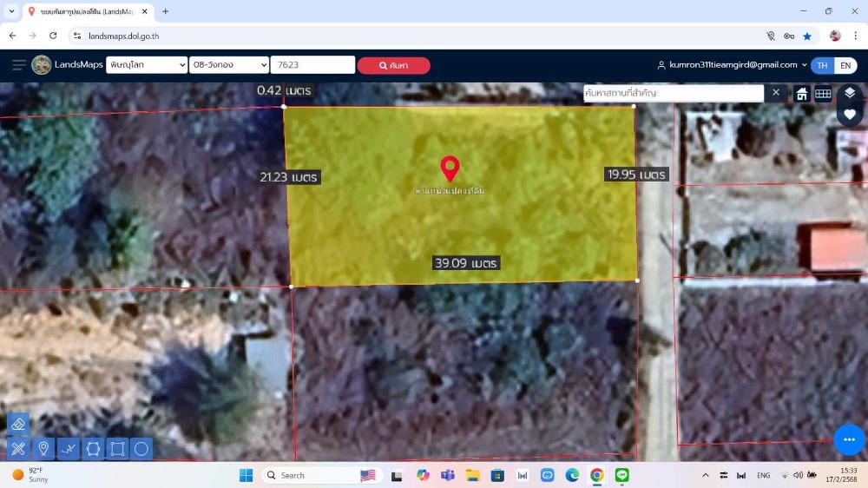Clear the place search with X button
The height and width of the screenshot is (488, 868).
pos(776,93)
